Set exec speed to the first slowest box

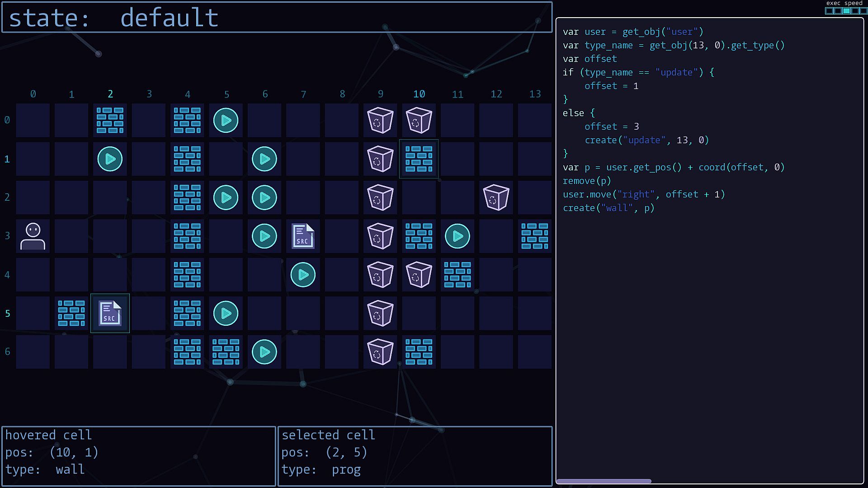pos(829,11)
